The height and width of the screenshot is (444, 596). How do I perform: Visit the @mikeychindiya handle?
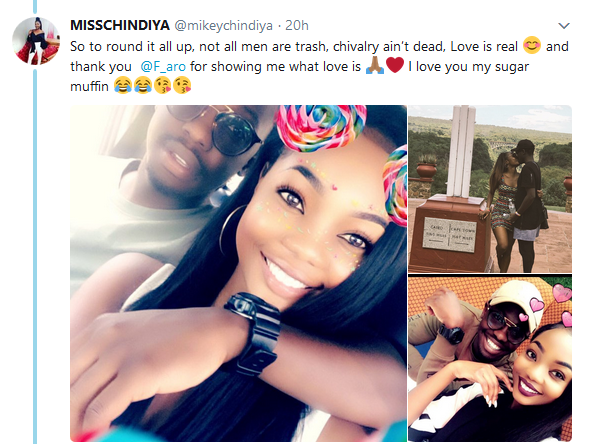[223, 26]
